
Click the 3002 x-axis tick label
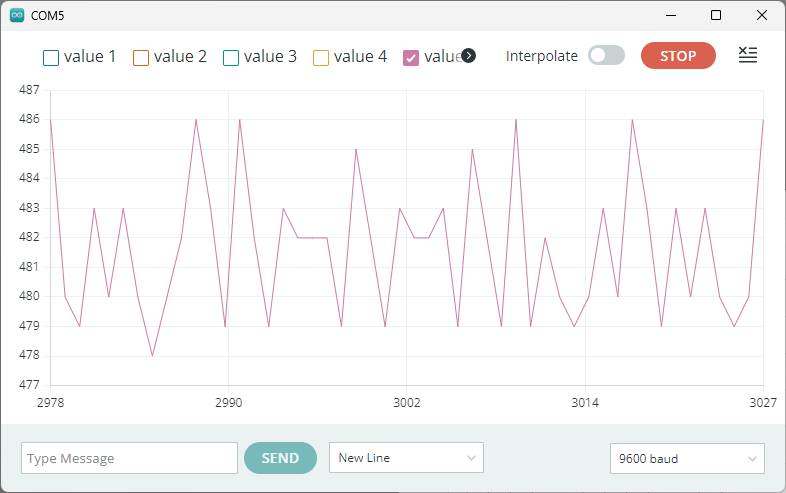pyautogui.click(x=406, y=402)
